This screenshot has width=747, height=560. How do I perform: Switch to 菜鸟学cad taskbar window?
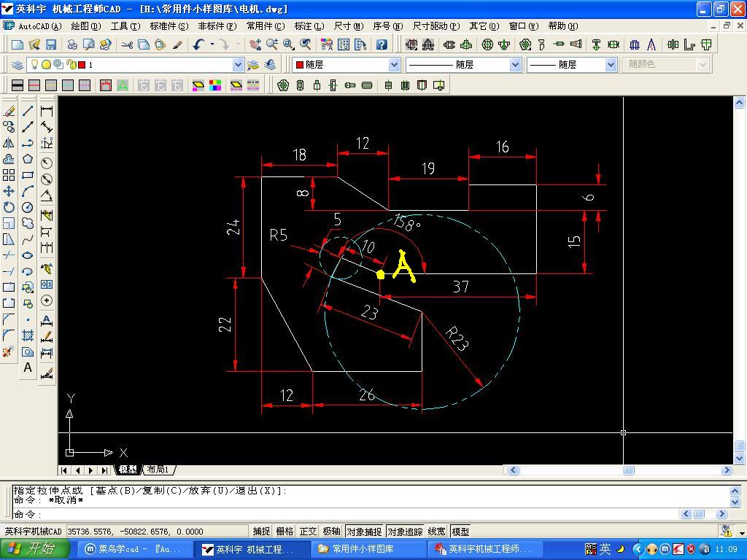pos(134,549)
